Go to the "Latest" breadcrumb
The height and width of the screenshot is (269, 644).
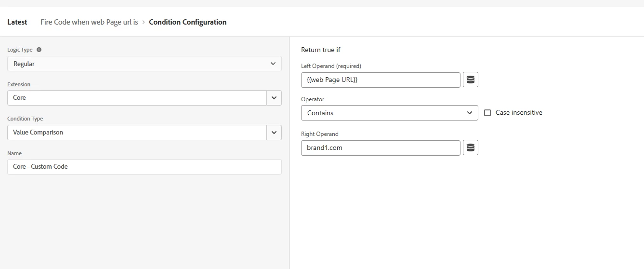pyautogui.click(x=17, y=22)
